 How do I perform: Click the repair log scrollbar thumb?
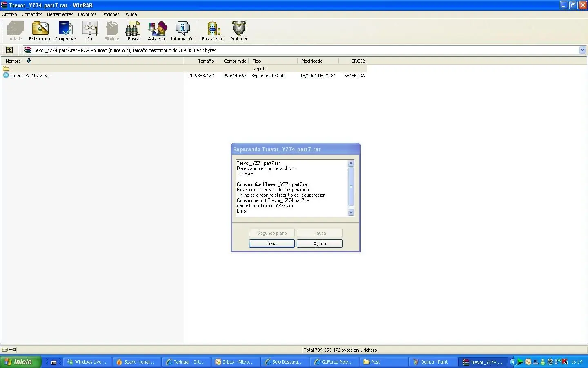(x=351, y=186)
